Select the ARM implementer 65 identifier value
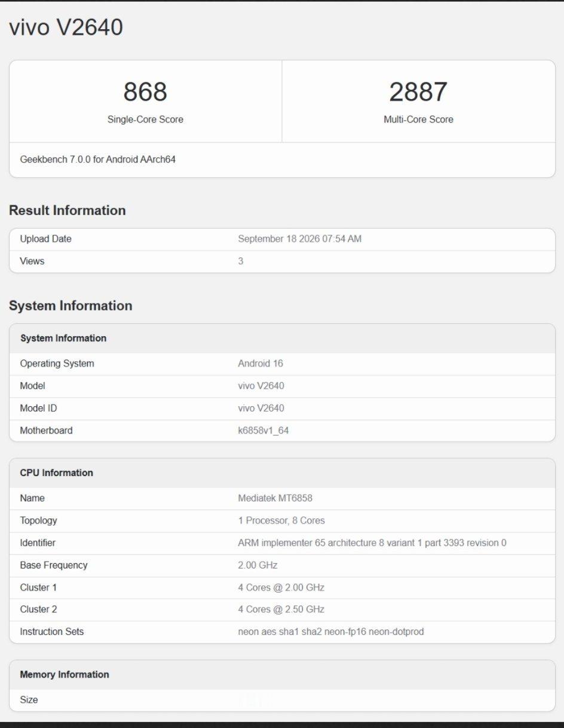The width and height of the screenshot is (564, 728). pos(372,543)
